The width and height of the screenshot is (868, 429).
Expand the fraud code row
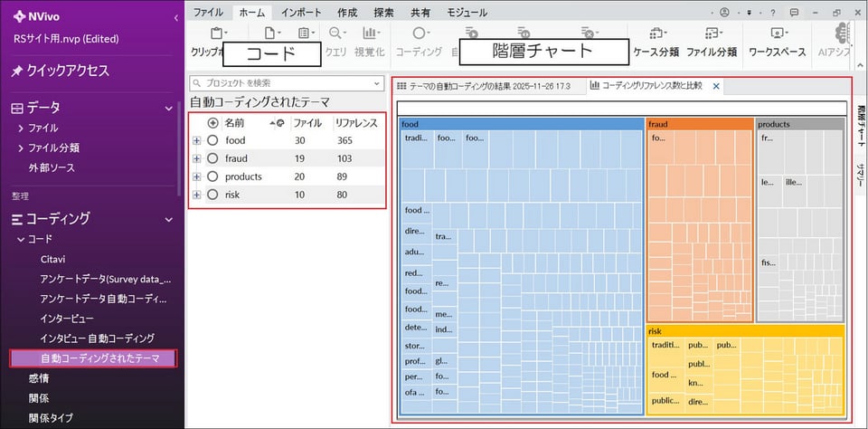point(196,158)
